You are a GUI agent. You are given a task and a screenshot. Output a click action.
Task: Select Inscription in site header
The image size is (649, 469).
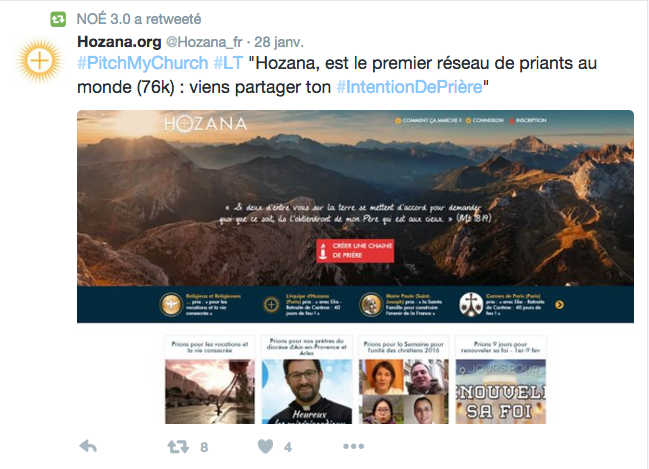[528, 120]
